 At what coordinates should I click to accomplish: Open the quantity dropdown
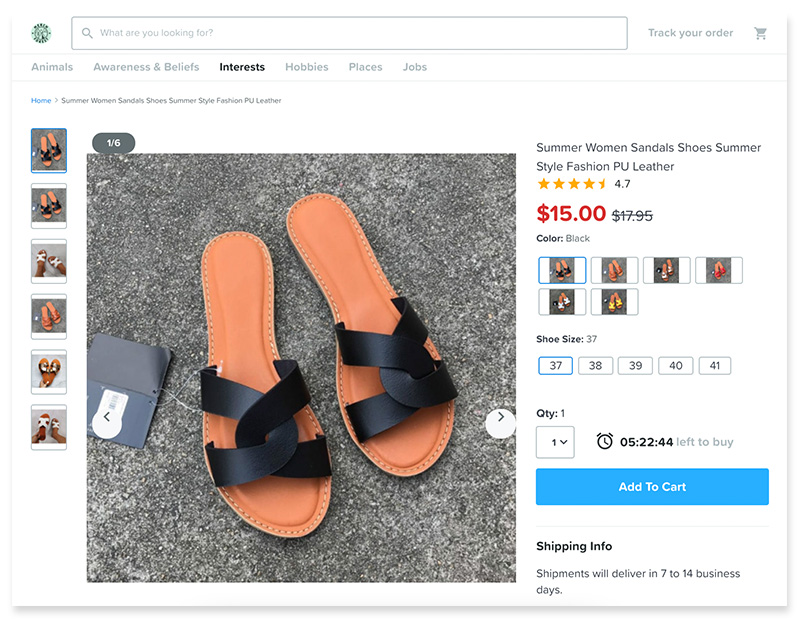coord(555,442)
